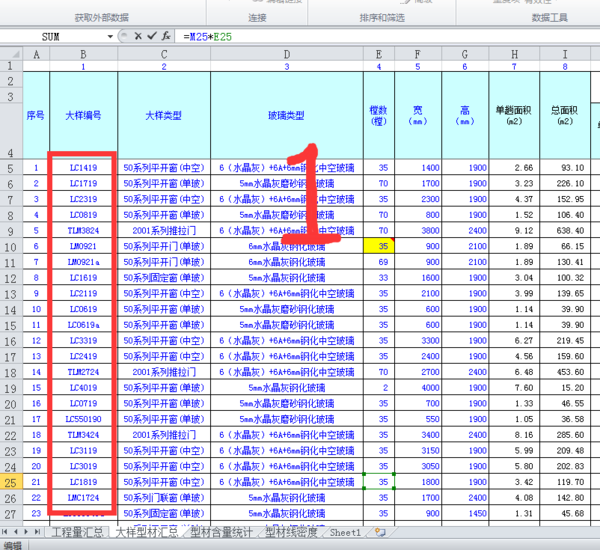This screenshot has height=550, width=600.
Task: Click cell E25 being edited
Action: click(379, 482)
